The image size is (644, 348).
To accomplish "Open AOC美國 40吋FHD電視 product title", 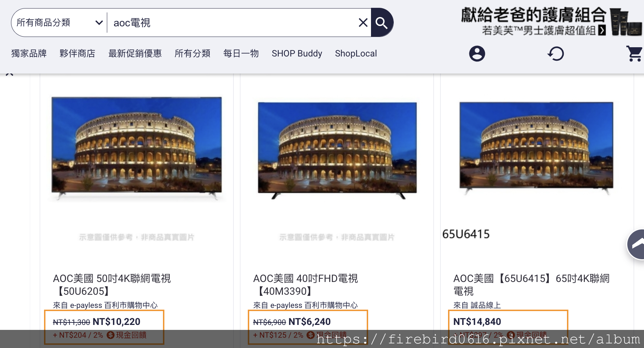I will (305, 285).
